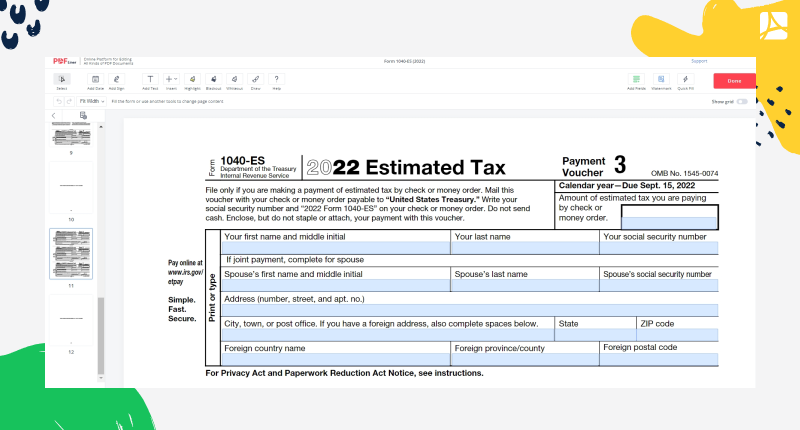Screen dimensions: 800x430
Task: Open the Support link
Action: 699,61
